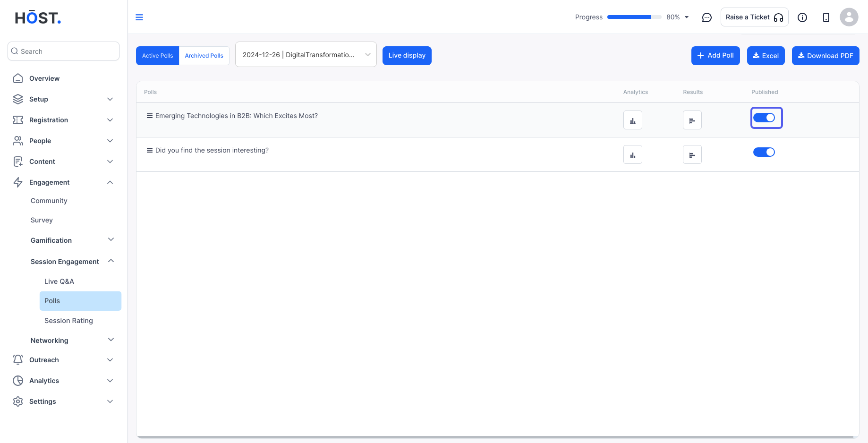This screenshot has width=868, height=443.
Task: Collapse the Session Engagement chevron
Action: click(x=111, y=261)
